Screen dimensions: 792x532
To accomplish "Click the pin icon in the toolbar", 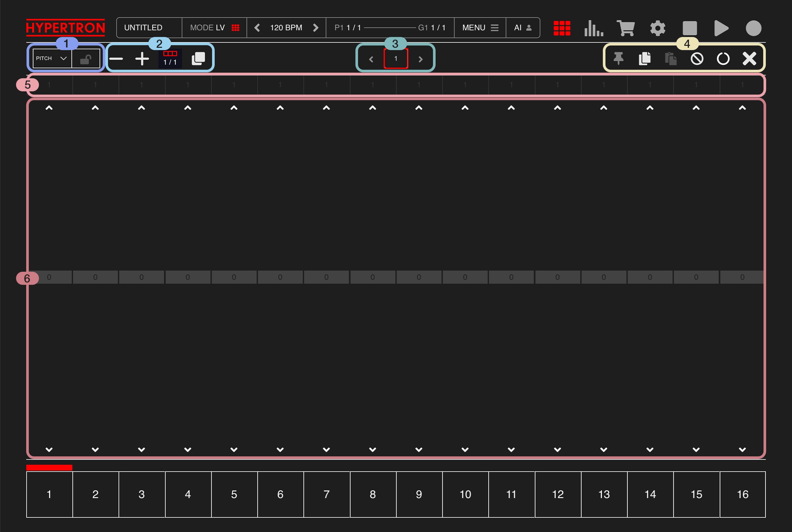I will pyautogui.click(x=618, y=58).
